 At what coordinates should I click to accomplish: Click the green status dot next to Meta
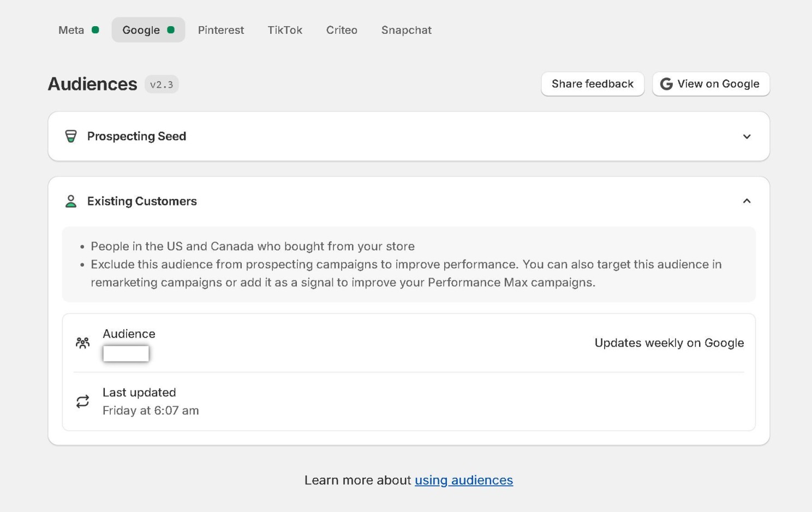tap(95, 30)
